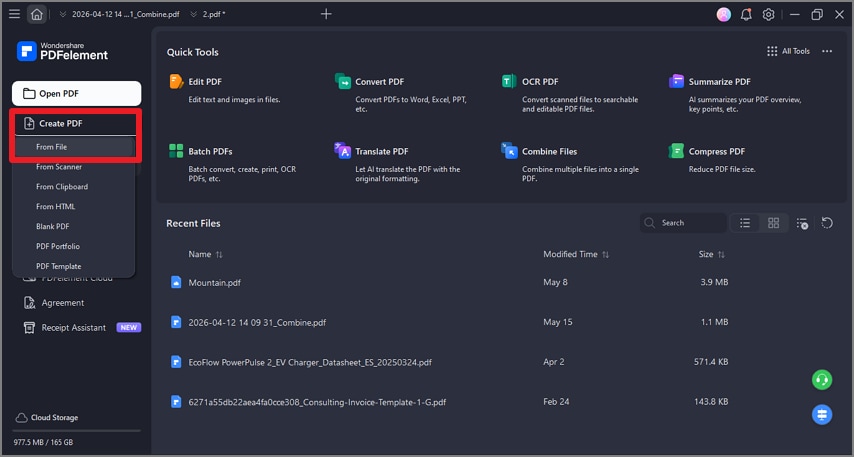Click the Compress PDF tool icon
This screenshot has width=854, height=457.
pos(676,151)
